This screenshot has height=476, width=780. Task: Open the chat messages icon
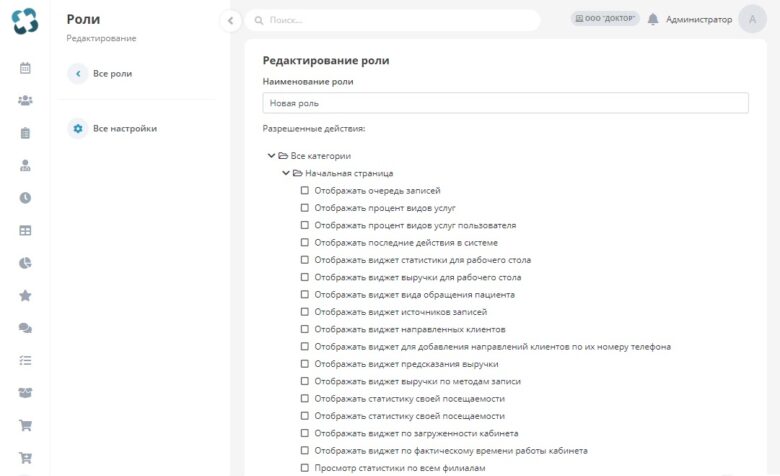coord(25,328)
